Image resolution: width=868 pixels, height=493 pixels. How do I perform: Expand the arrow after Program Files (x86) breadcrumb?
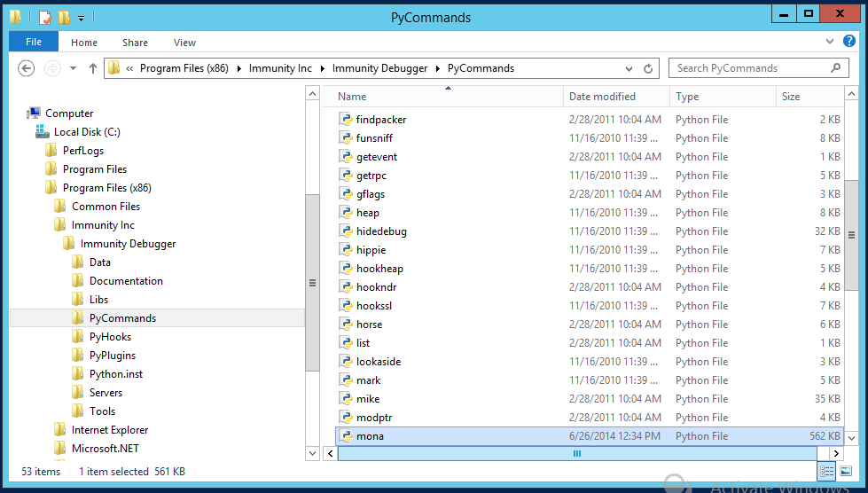pyautogui.click(x=239, y=68)
